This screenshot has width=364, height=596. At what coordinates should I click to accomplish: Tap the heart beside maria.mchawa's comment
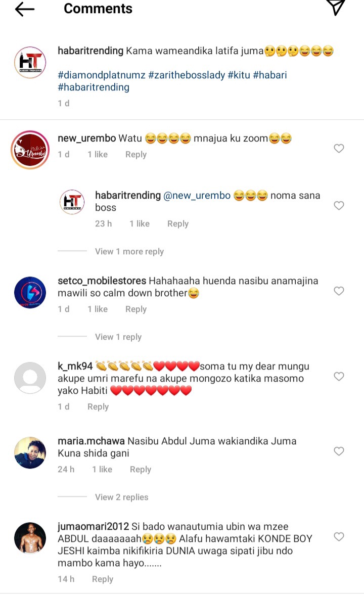(x=339, y=451)
